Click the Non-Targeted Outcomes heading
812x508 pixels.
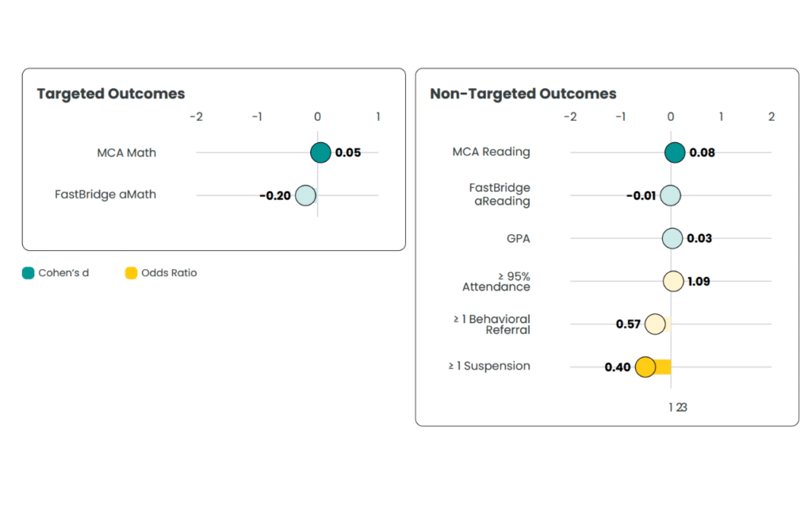tap(523, 94)
